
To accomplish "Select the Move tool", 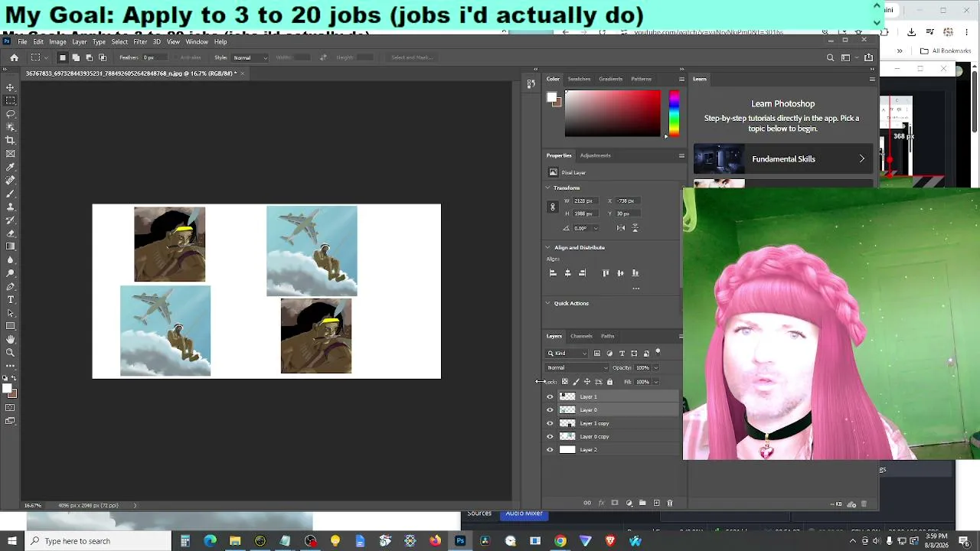I will tap(10, 87).
